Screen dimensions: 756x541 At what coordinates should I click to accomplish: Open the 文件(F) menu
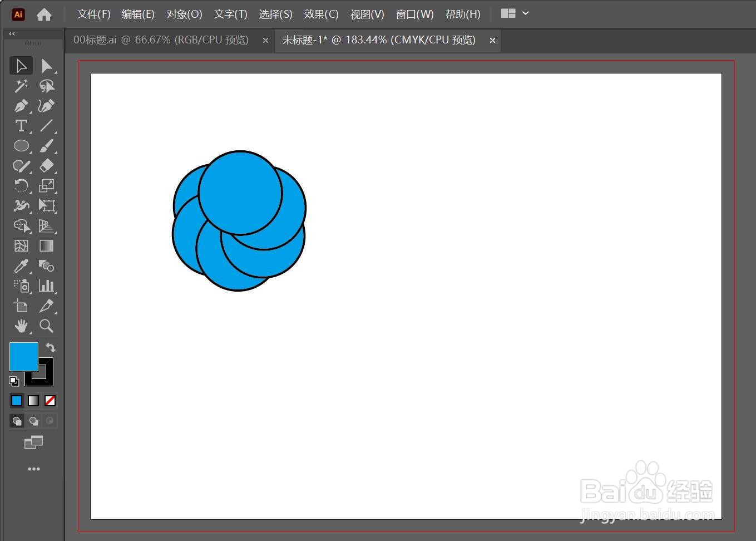click(93, 14)
